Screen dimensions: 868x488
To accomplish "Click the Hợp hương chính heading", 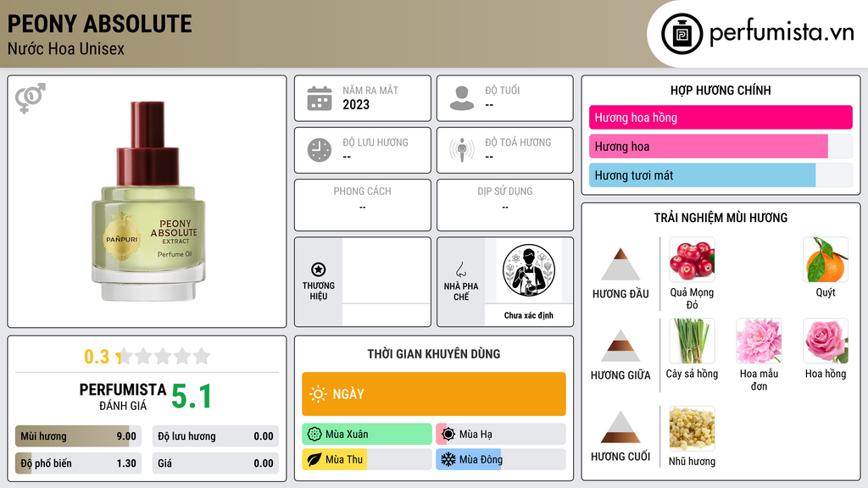I will (x=721, y=90).
